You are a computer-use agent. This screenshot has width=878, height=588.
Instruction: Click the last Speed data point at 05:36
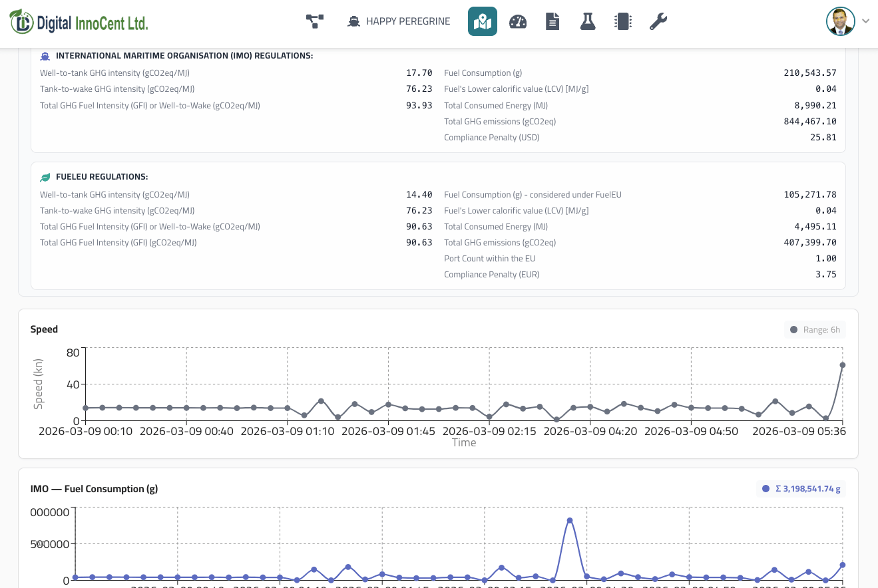[842, 365]
